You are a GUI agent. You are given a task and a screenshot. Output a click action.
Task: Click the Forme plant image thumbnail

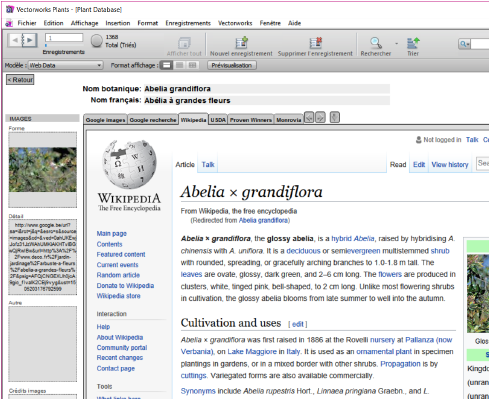43,170
